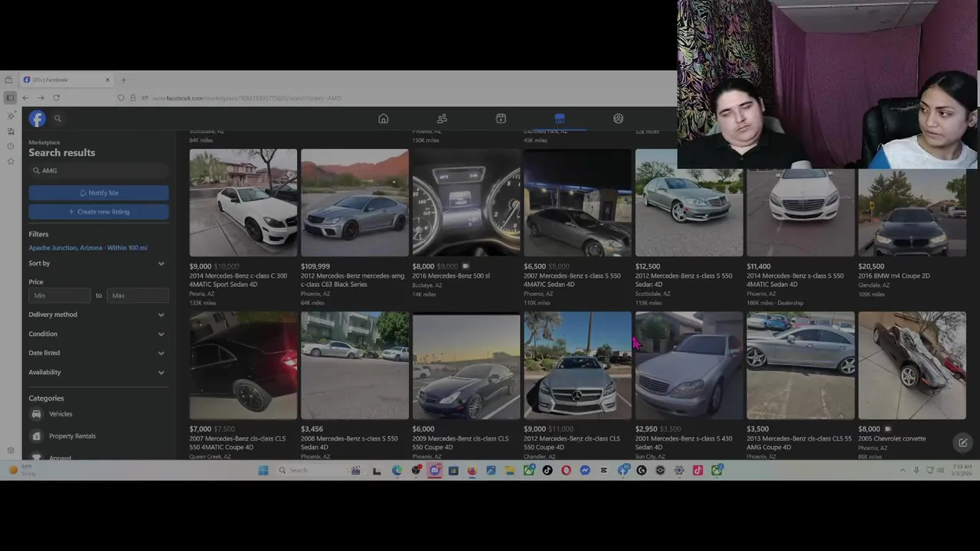Select the Marketplace storefront icon in header

(x=560, y=119)
